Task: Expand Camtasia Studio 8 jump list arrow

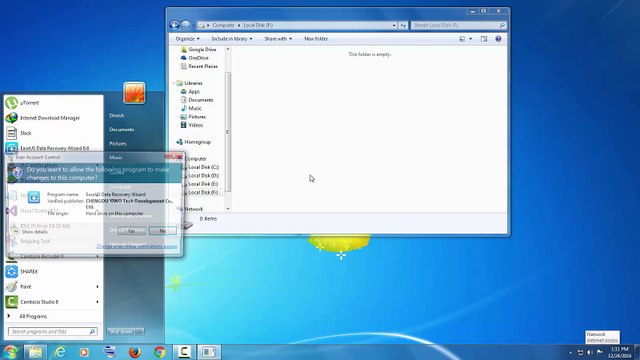Action: click(97, 302)
